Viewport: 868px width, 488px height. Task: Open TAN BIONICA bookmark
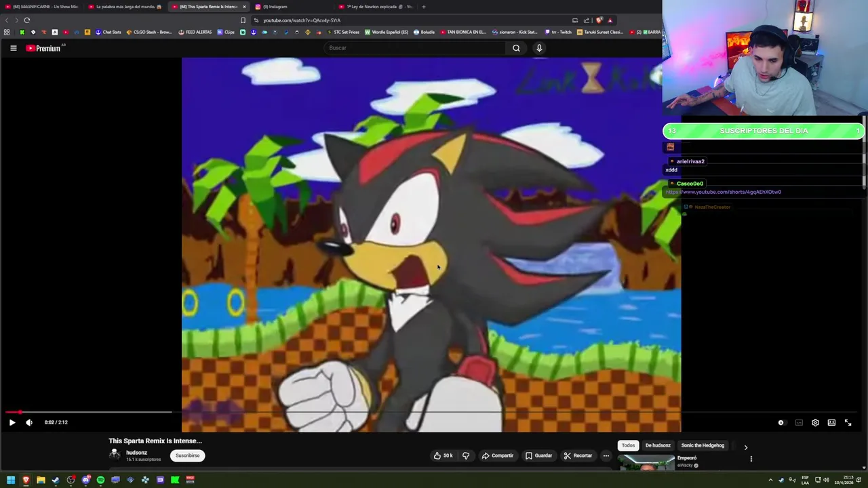click(x=463, y=32)
